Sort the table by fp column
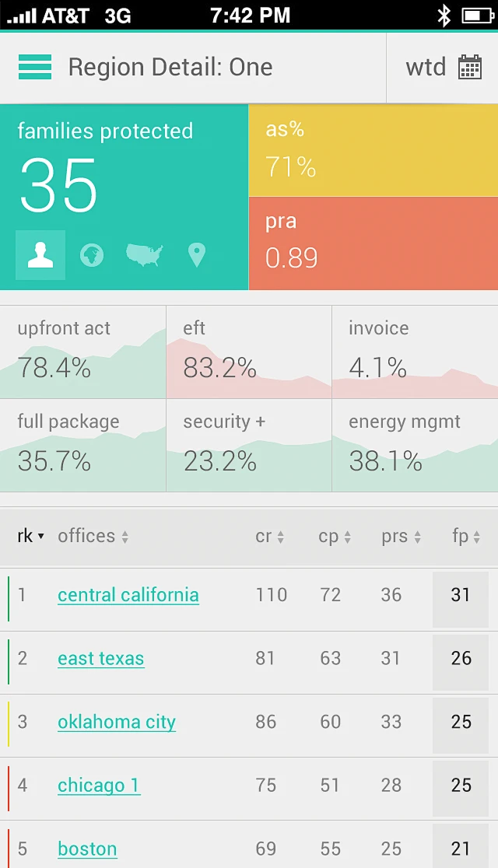 tap(465, 537)
